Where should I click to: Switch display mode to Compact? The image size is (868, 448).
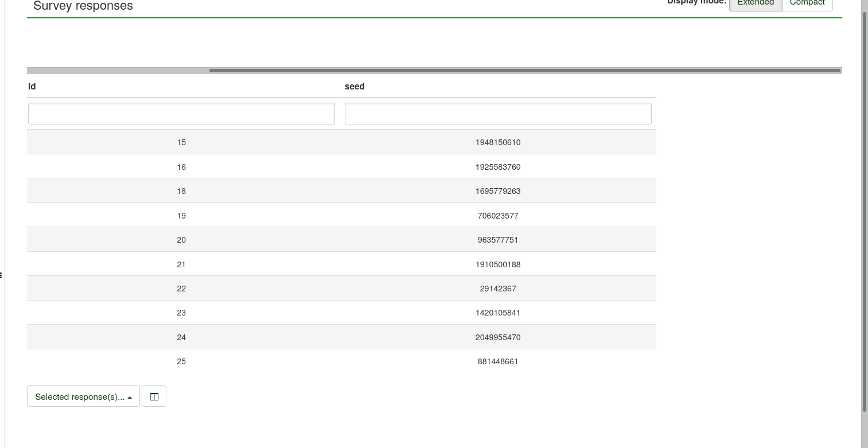[x=807, y=3]
